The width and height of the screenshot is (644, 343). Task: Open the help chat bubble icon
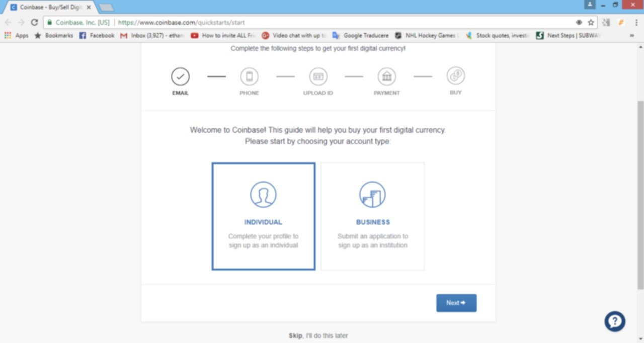pos(615,321)
